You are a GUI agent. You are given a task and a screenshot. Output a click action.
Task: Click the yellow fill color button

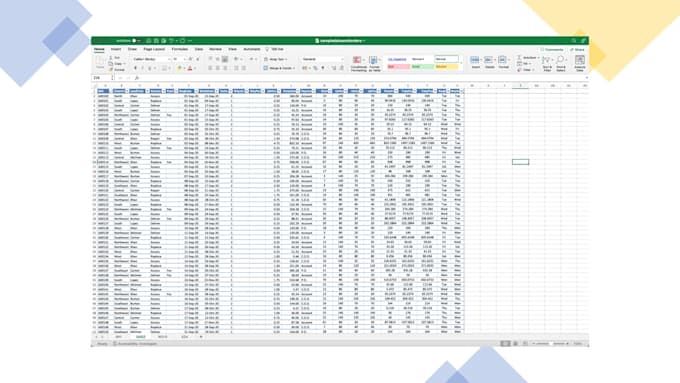[180, 69]
